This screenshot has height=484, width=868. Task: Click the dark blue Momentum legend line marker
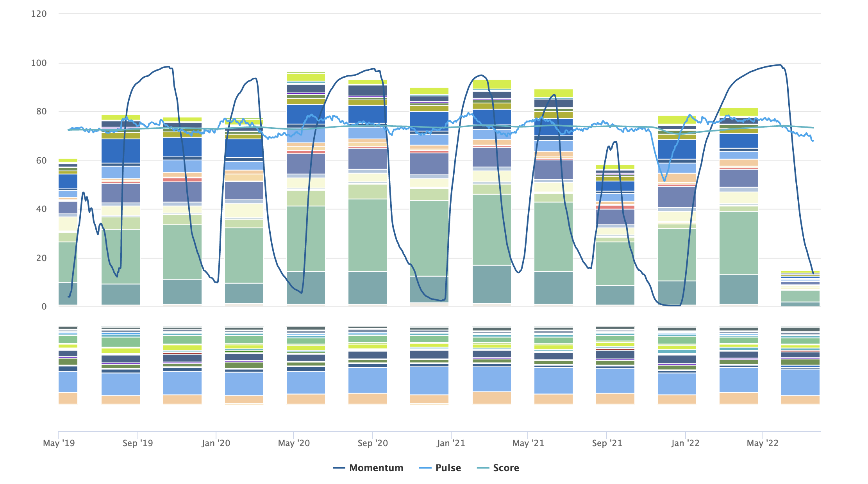[x=339, y=468]
